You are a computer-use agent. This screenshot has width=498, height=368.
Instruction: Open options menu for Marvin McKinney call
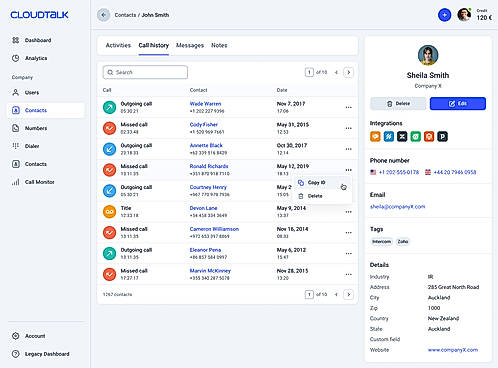349,274
